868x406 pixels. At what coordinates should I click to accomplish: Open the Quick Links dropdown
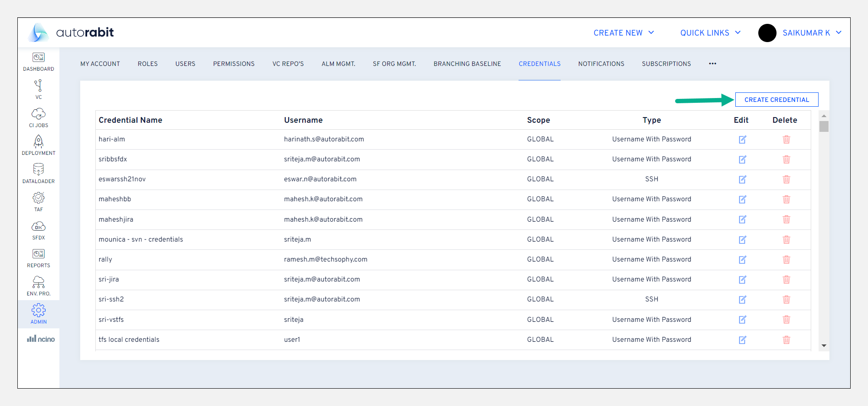pos(710,33)
